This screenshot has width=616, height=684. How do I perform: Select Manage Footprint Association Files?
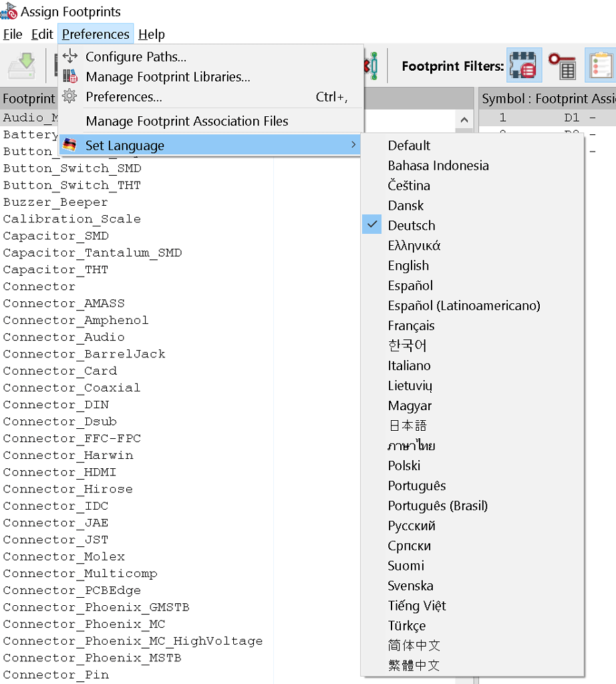click(x=187, y=121)
